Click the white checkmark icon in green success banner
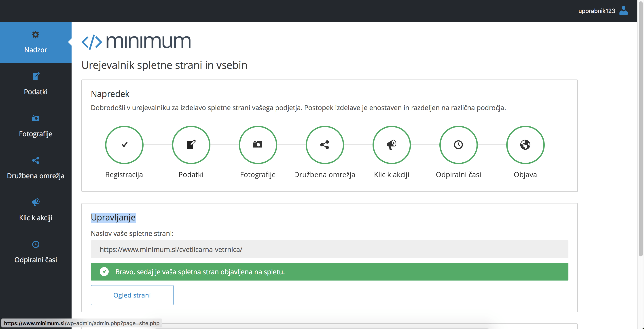The height and width of the screenshot is (329, 644). [104, 272]
